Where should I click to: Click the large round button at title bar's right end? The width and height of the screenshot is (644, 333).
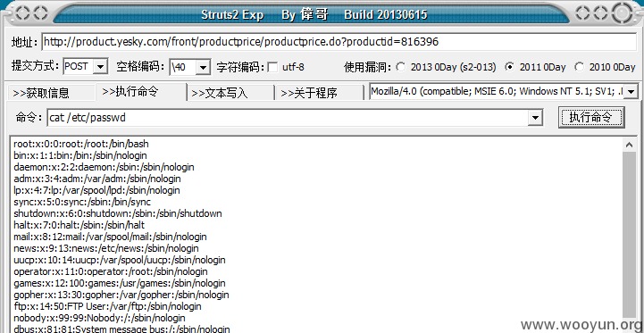(623, 13)
